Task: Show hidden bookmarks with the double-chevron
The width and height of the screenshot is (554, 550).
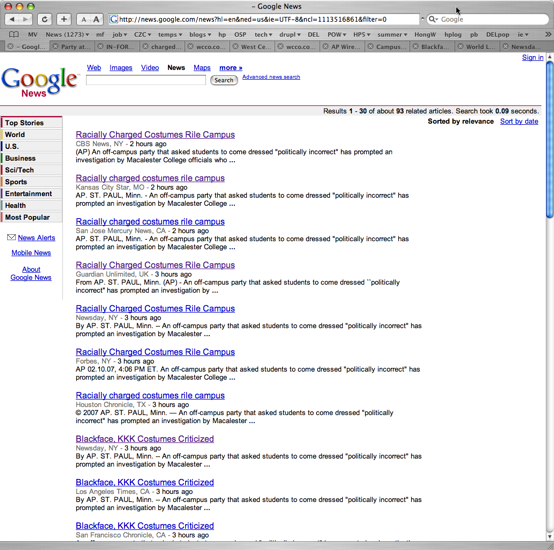Action: tap(548, 34)
